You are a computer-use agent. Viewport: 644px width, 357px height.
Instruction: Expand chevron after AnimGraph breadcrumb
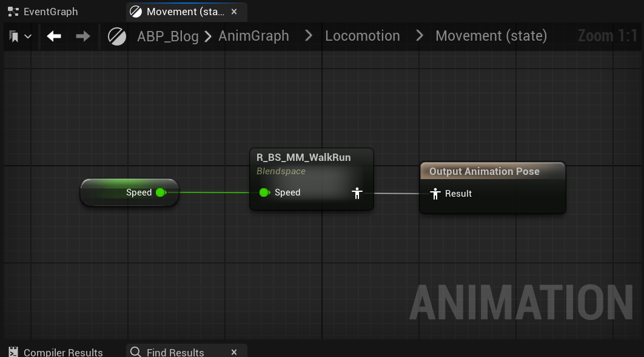pos(309,36)
